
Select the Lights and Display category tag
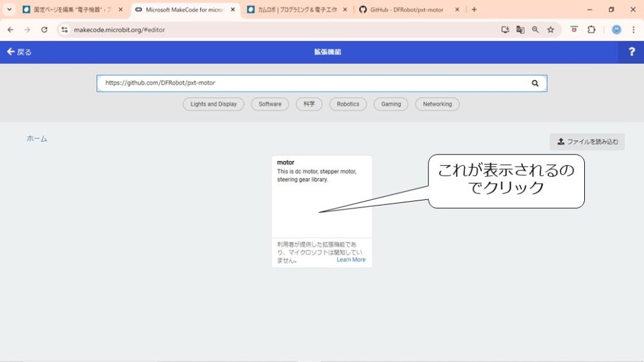click(213, 104)
